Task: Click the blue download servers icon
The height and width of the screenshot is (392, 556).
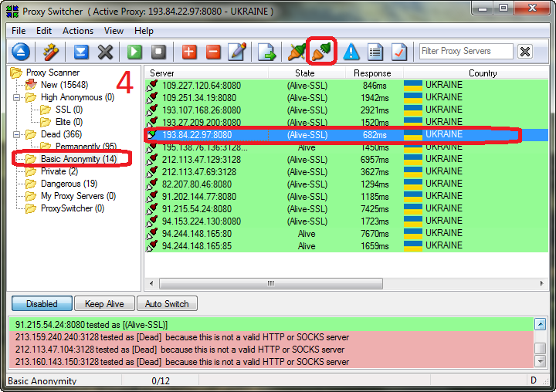Action: click(x=81, y=52)
